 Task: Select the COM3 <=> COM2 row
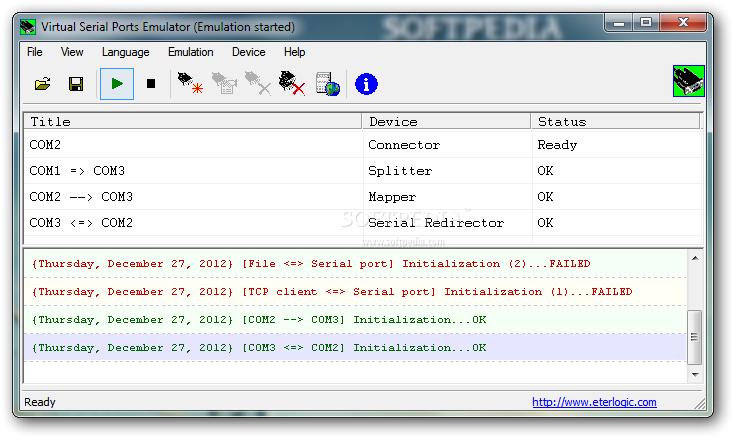[363, 223]
